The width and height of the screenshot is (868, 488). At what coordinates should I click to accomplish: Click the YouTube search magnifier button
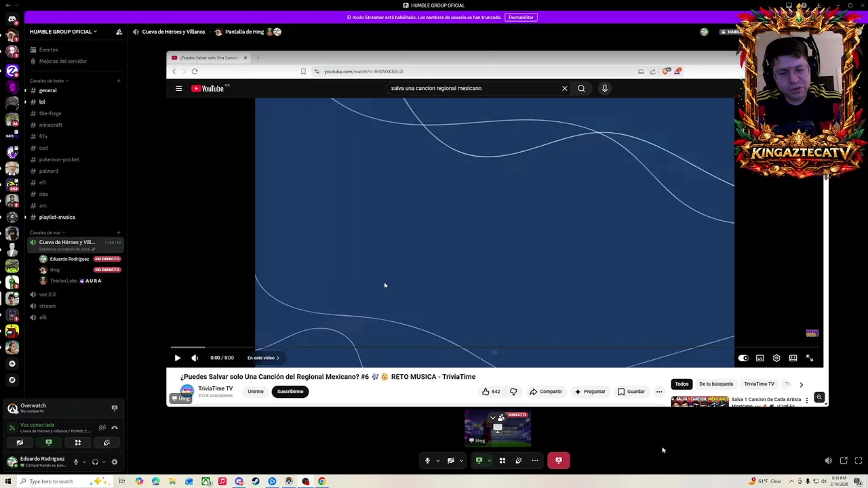(x=581, y=88)
